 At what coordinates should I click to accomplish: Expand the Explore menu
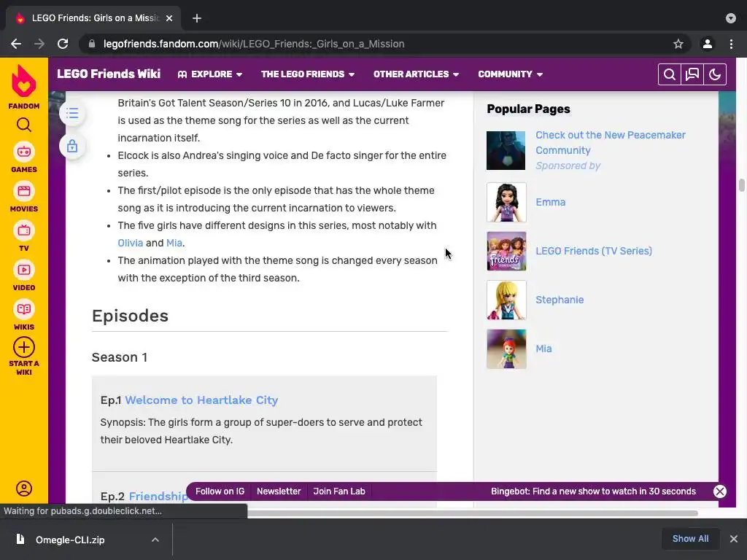click(210, 74)
